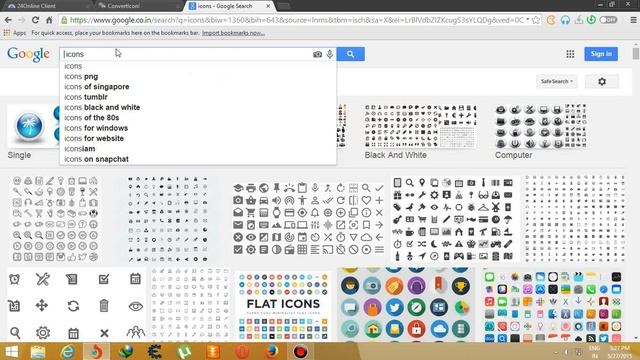Open the colorful iOS app icons image
This screenshot has width=640, height=360.
(553, 306)
